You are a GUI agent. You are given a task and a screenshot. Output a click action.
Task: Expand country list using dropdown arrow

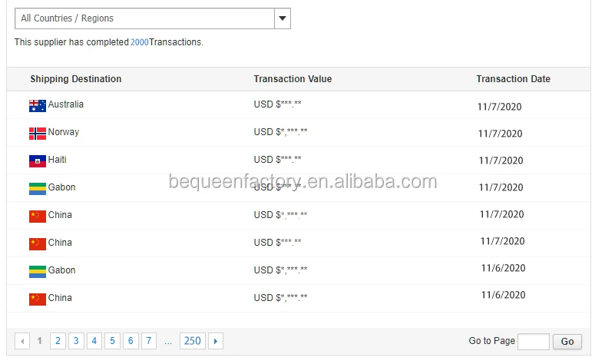282,18
